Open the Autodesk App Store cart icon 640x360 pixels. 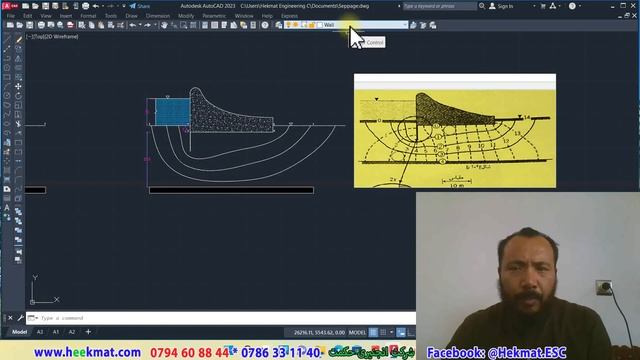pos(543,6)
